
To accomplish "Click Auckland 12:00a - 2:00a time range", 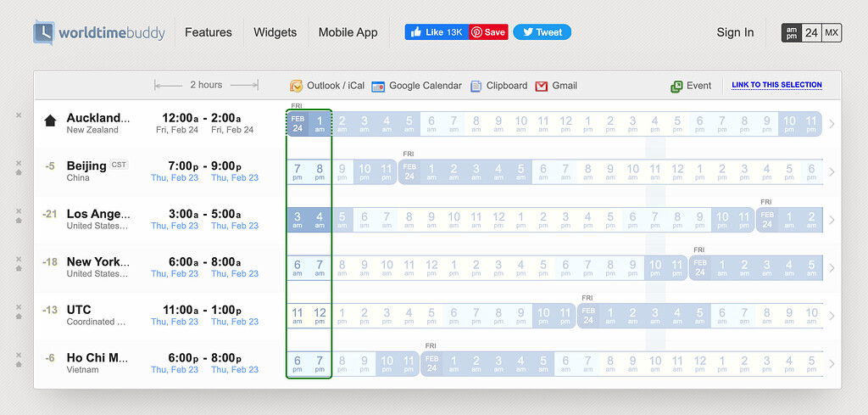I will [x=202, y=118].
